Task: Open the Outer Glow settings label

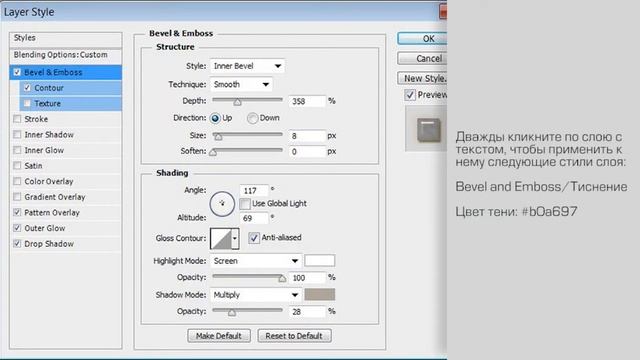Action: coord(44,228)
